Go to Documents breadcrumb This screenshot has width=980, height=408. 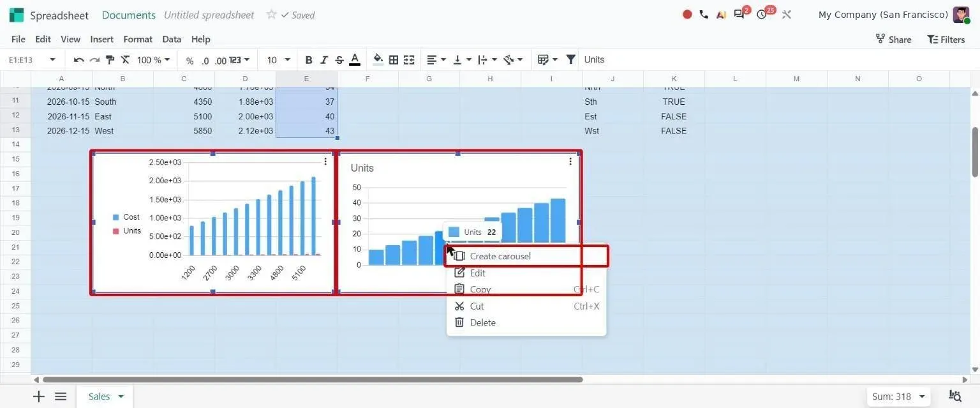click(128, 15)
